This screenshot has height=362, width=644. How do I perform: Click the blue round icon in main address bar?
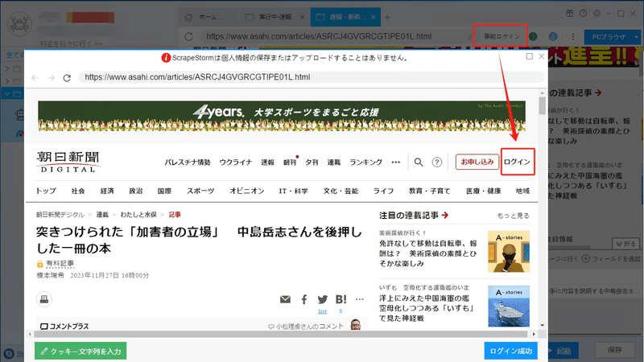pos(553,36)
